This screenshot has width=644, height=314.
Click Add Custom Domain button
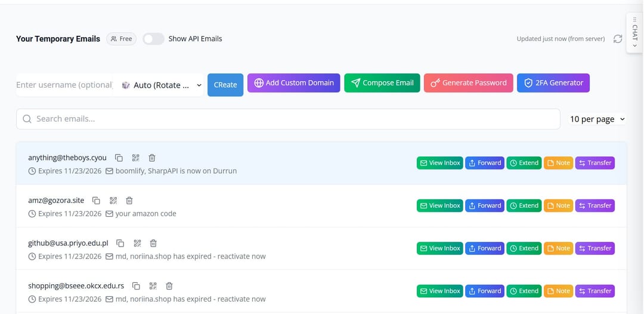[293, 83]
